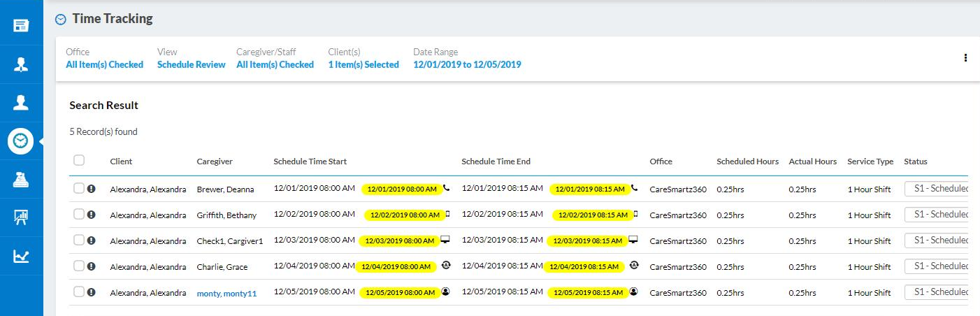The image size is (980, 316).
Task: Click alert icon in Charlie, Grace row
Action: click(91, 266)
